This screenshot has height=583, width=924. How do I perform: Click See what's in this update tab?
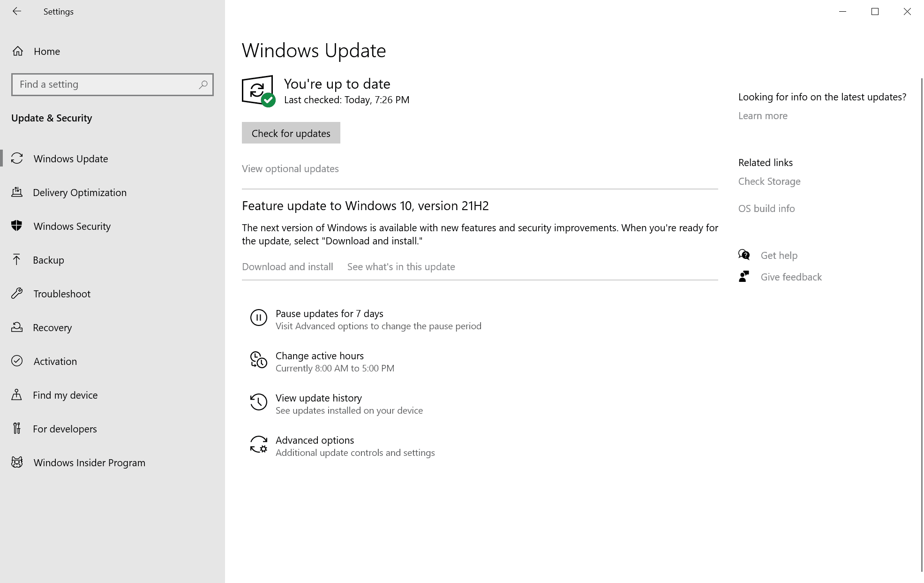(x=401, y=266)
